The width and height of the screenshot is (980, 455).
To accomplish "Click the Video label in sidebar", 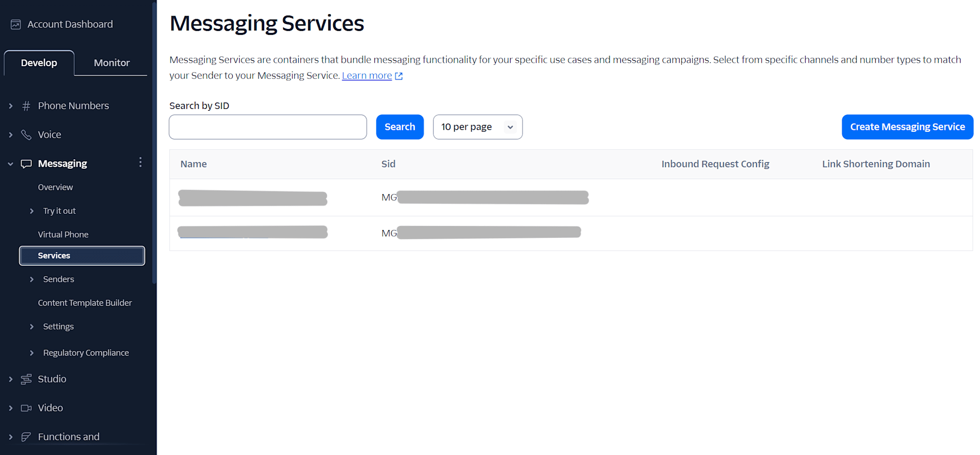I will 50,408.
